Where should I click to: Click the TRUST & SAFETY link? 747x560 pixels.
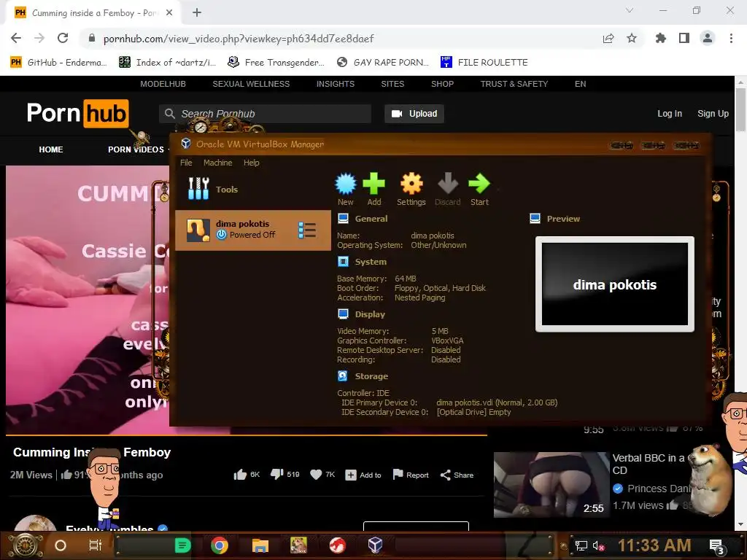(514, 84)
